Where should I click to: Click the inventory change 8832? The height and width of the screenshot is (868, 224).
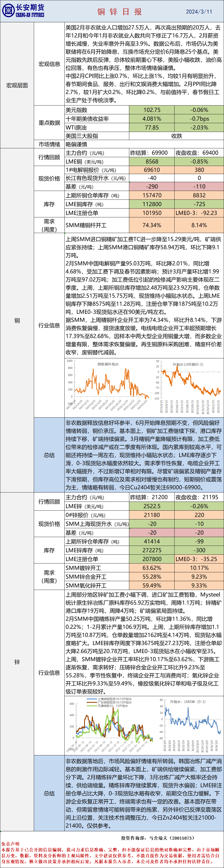pos(199,195)
